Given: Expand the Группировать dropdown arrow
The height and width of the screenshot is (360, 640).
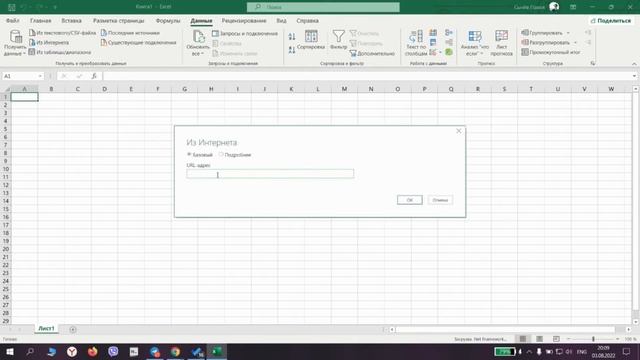Looking at the screenshot, I should 568,33.
